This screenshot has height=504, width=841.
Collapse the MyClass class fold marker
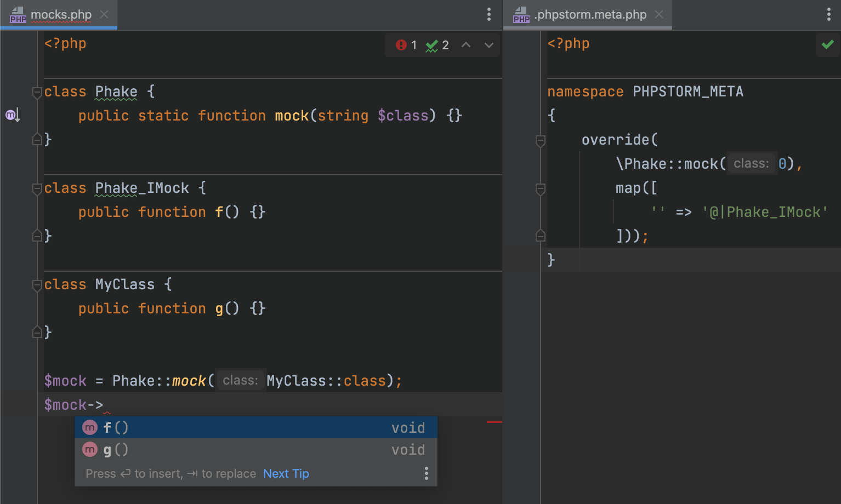click(x=37, y=285)
